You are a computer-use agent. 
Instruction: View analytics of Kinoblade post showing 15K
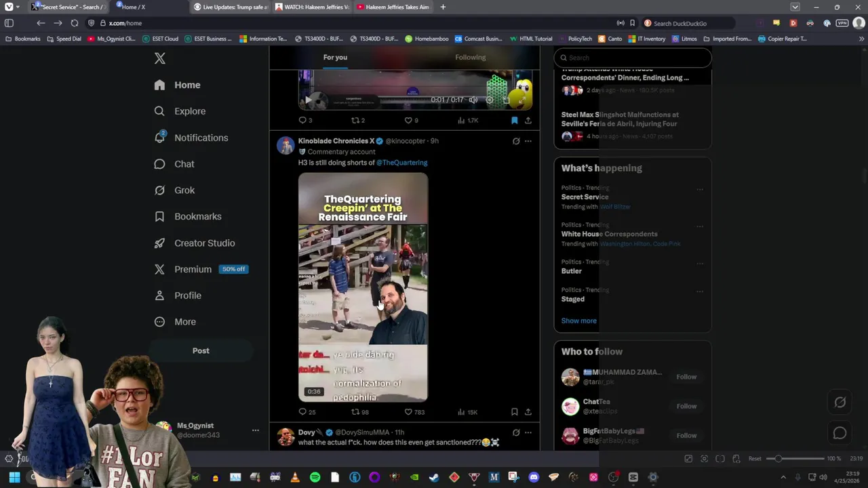(x=468, y=412)
